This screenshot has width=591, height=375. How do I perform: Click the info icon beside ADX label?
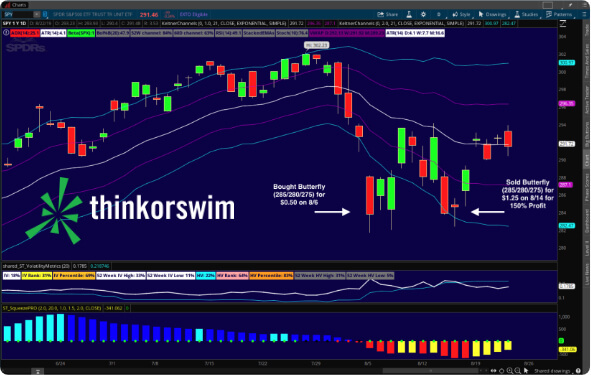(x=6, y=33)
